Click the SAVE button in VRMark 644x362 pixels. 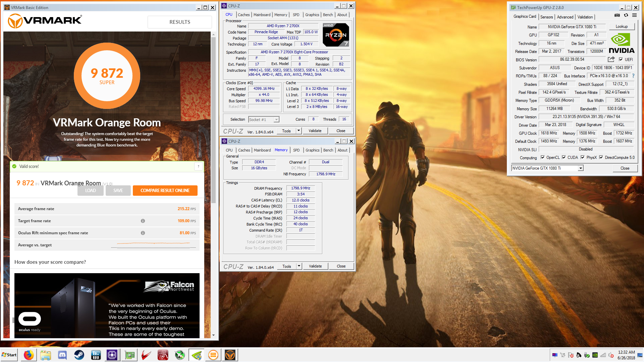point(118,190)
